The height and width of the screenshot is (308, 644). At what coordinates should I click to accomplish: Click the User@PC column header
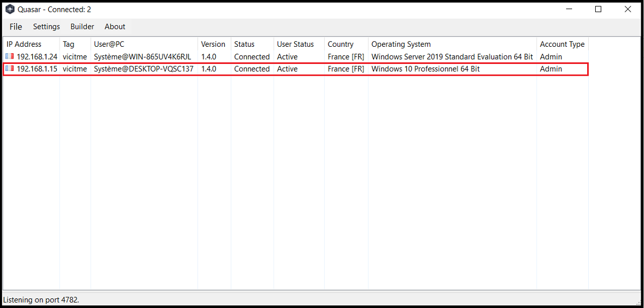click(x=109, y=44)
